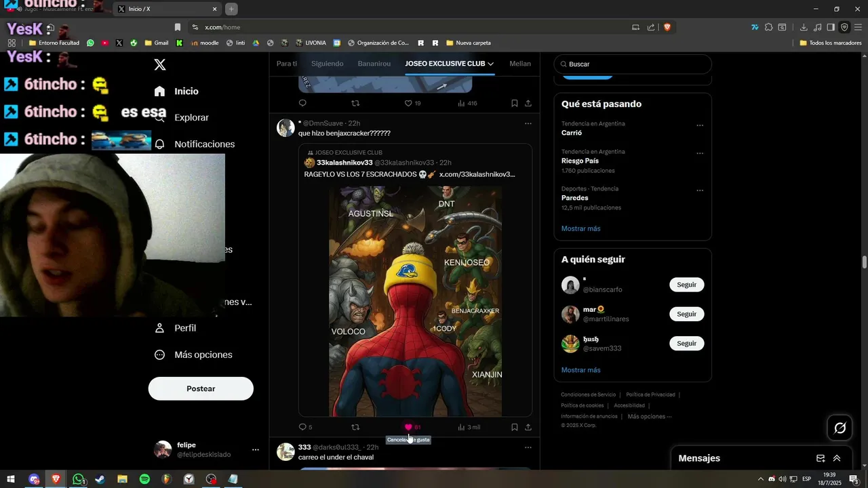
Task: Bookmark the @DmnSuave post
Action: point(515,427)
